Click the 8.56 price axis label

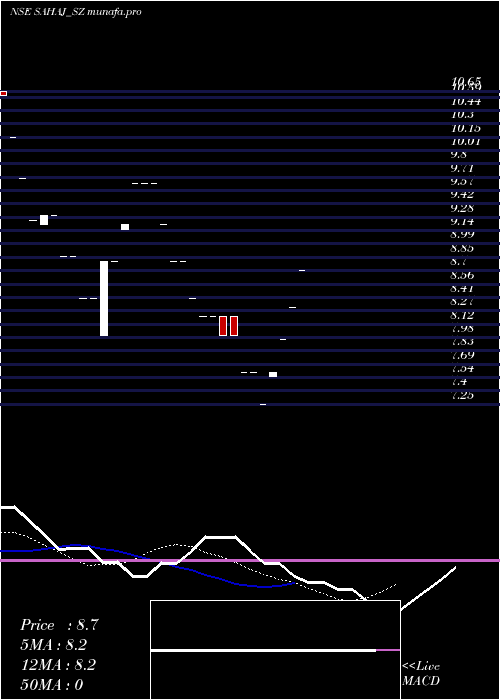click(462, 275)
